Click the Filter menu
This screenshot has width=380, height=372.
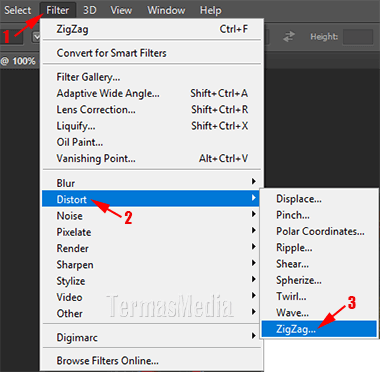click(x=58, y=10)
